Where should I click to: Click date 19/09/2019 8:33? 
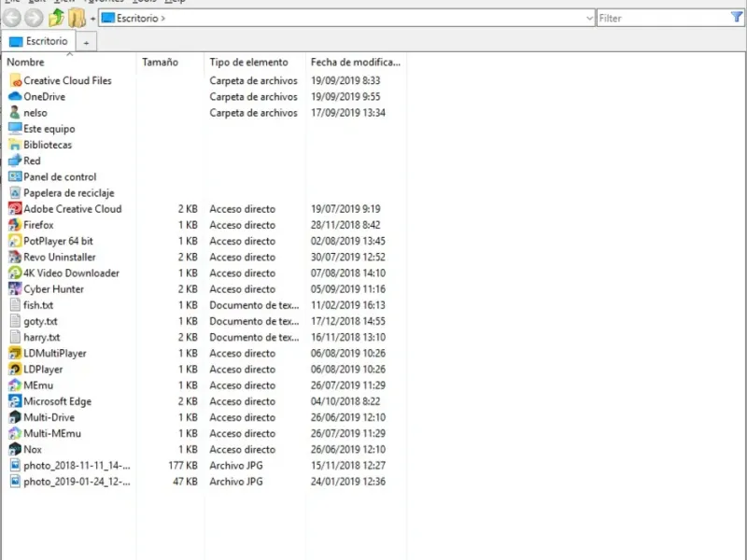(x=345, y=80)
